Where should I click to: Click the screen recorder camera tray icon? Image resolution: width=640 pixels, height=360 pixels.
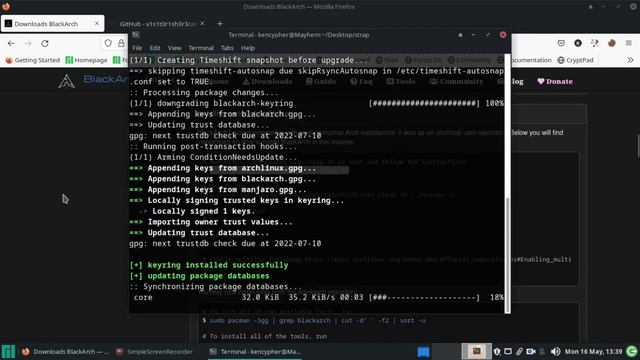click(531, 351)
